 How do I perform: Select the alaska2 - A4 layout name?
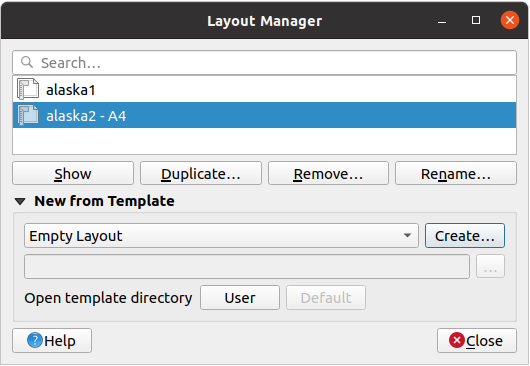86,116
